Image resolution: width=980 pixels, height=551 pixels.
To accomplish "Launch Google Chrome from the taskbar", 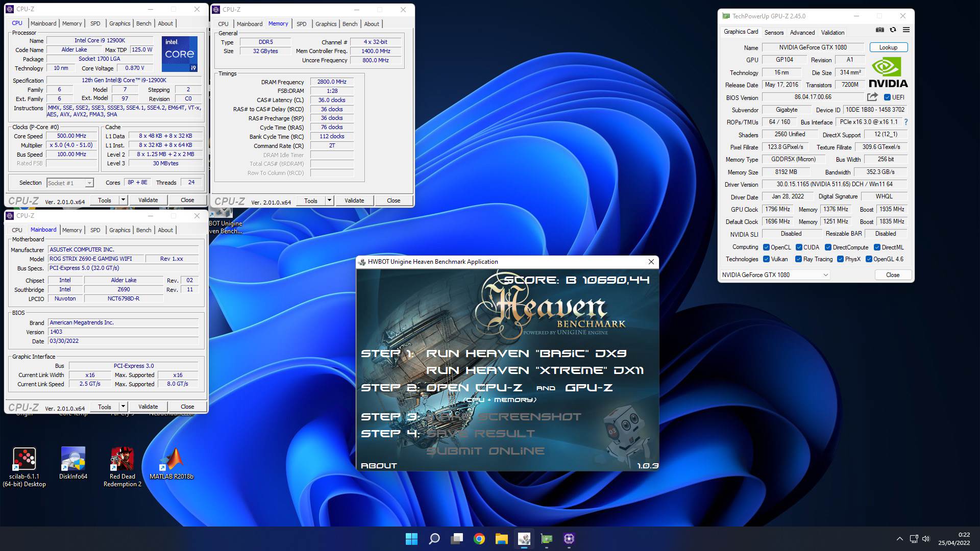I will tap(479, 539).
